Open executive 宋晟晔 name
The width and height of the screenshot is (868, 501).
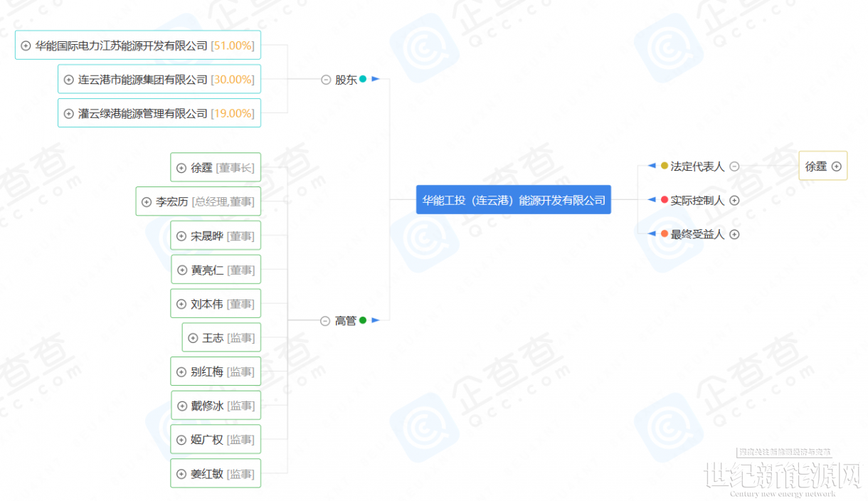click(x=207, y=236)
